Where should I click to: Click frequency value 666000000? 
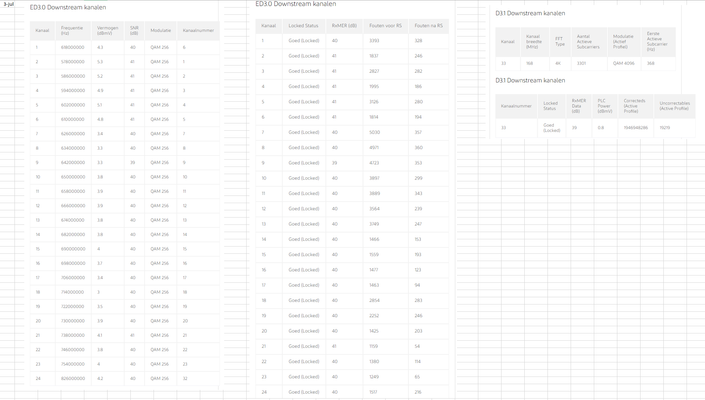(x=73, y=205)
